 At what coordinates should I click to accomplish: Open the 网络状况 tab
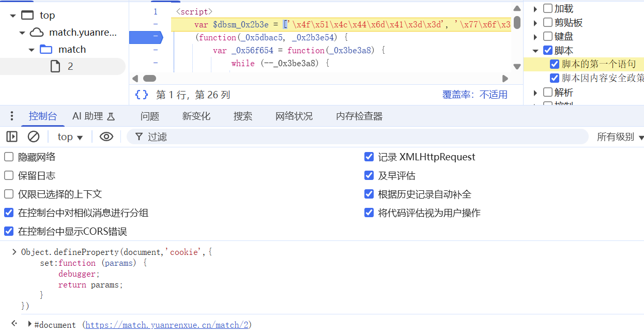coord(294,116)
